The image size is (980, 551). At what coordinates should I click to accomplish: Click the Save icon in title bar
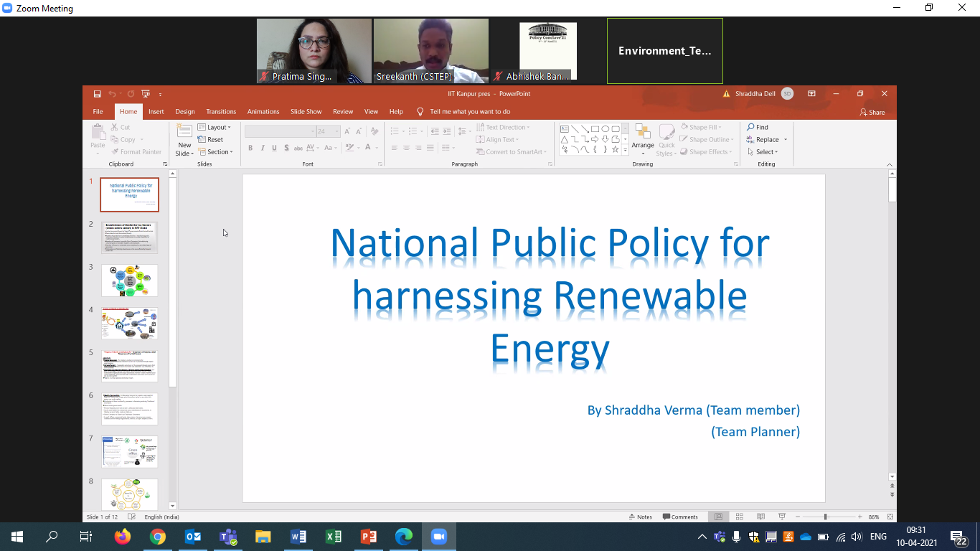(x=97, y=94)
